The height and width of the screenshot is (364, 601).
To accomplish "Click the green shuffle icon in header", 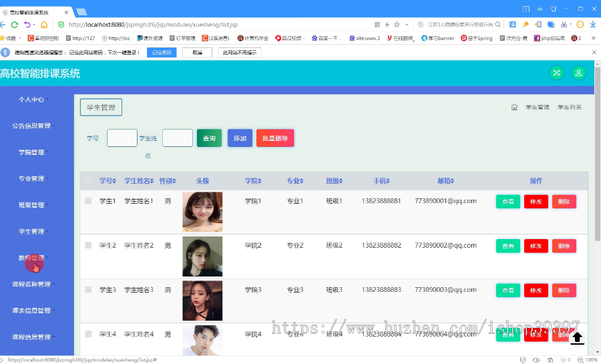I will (x=556, y=73).
